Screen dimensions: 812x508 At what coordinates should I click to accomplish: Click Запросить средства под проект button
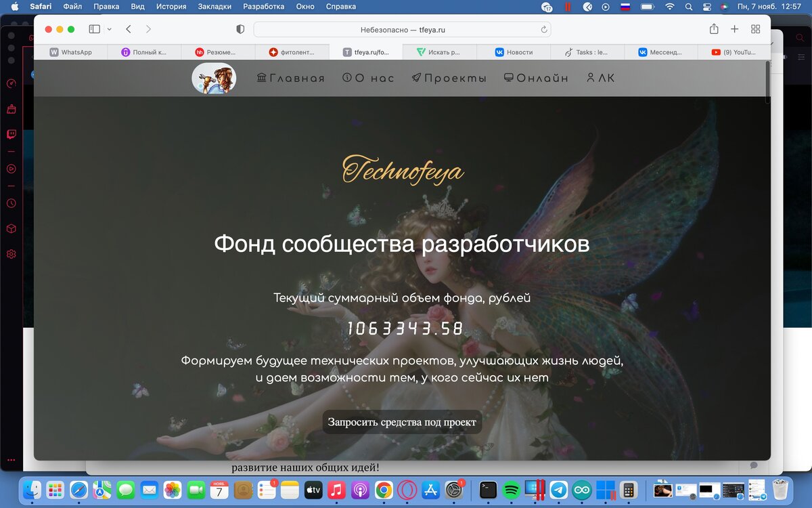point(402,422)
